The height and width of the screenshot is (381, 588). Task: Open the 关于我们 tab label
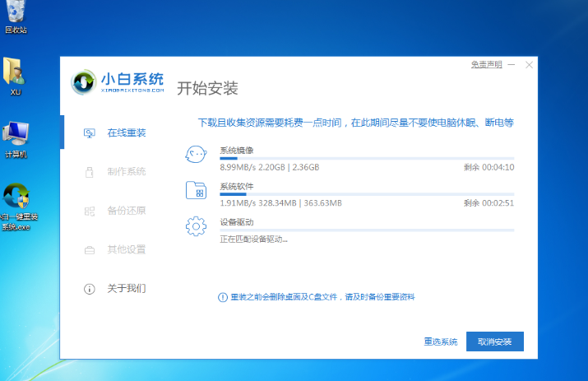click(x=126, y=289)
